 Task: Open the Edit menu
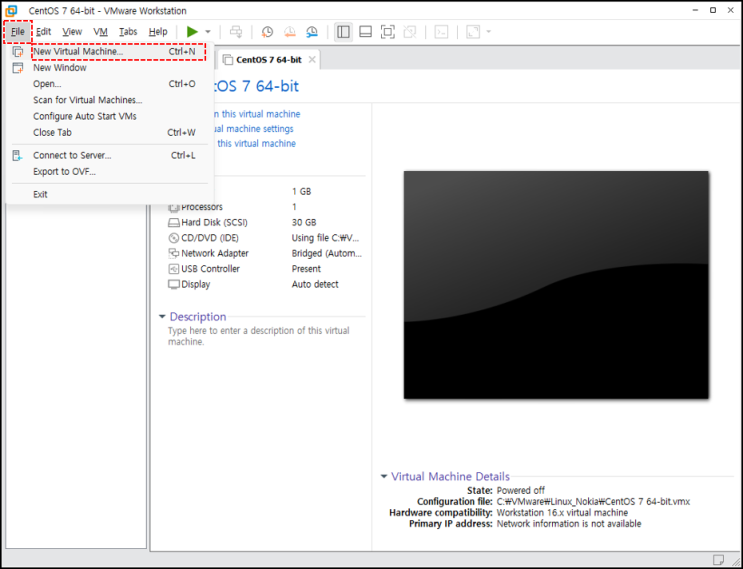(44, 32)
